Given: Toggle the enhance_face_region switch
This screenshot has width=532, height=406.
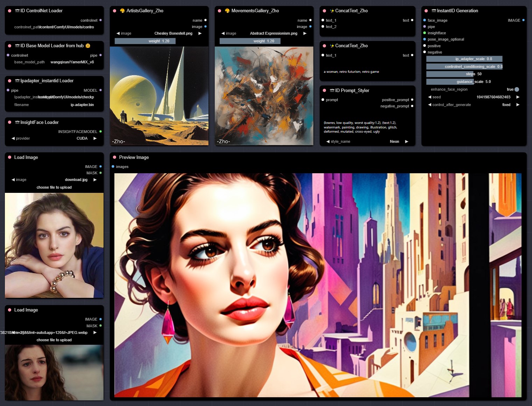Looking at the screenshot, I should tap(517, 89).
